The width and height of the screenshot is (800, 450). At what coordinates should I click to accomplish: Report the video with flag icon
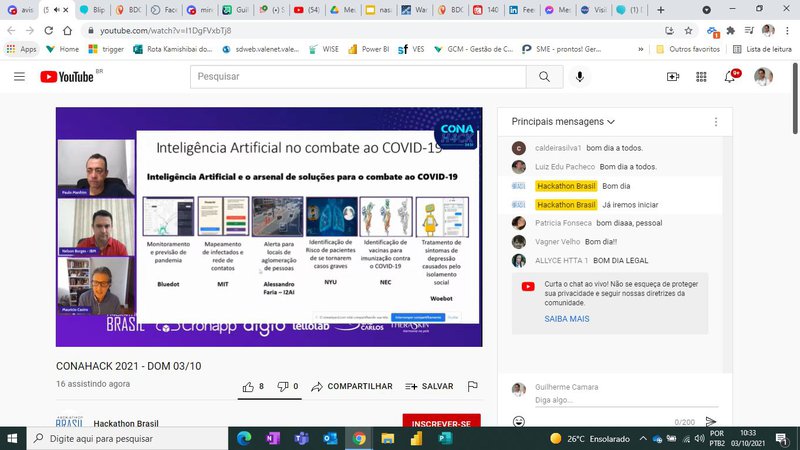[472, 387]
